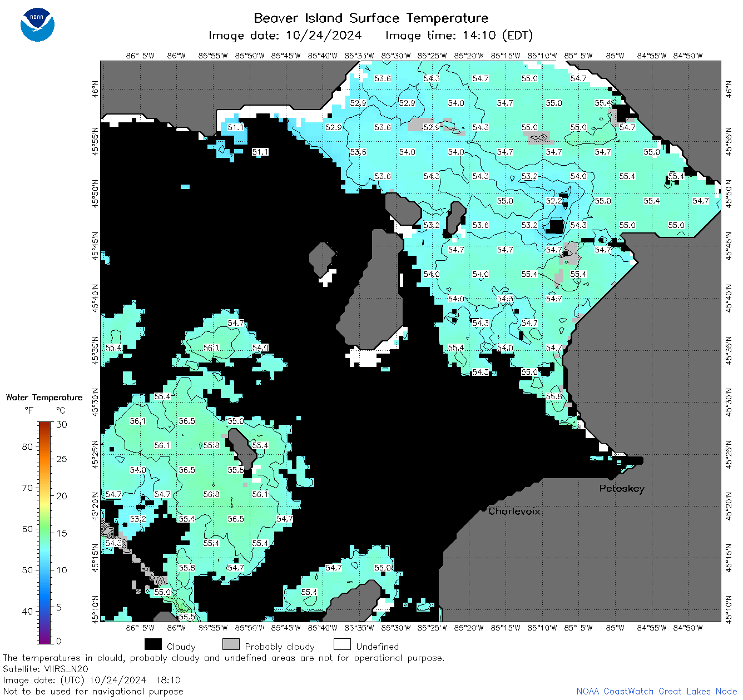This screenshot has height=700, width=743.
Task: Click the 60 Fahrenheit tick label
Action: click(27, 529)
